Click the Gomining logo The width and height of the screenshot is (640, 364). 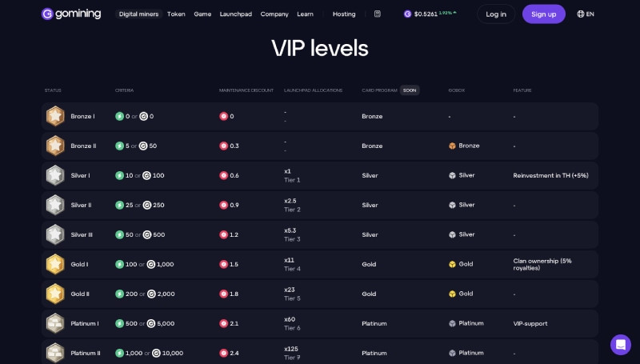tap(72, 14)
